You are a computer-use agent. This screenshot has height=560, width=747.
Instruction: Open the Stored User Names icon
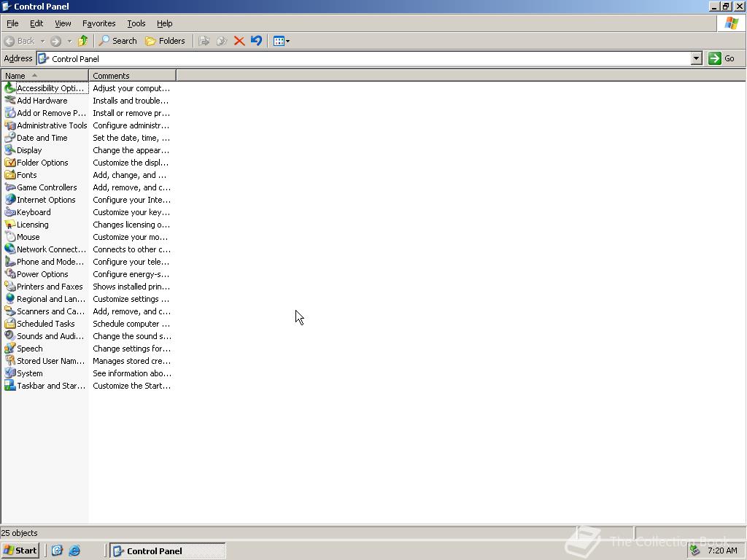point(9,360)
